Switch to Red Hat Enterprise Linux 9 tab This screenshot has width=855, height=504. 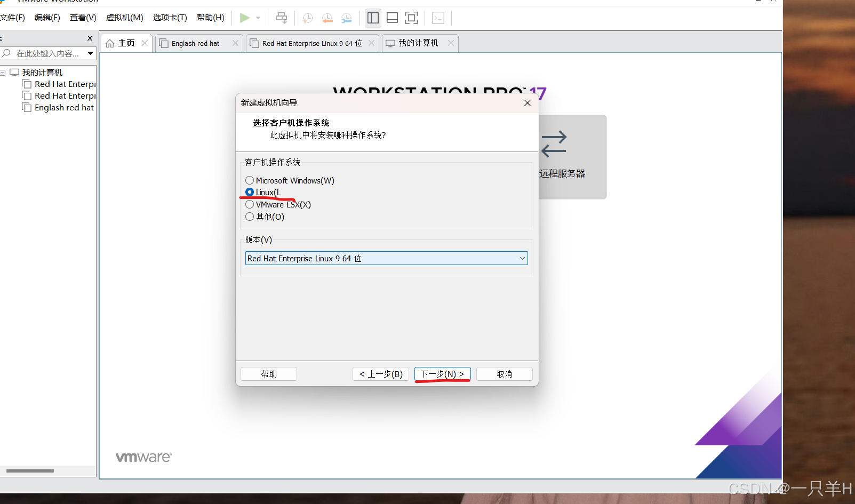pyautogui.click(x=312, y=43)
